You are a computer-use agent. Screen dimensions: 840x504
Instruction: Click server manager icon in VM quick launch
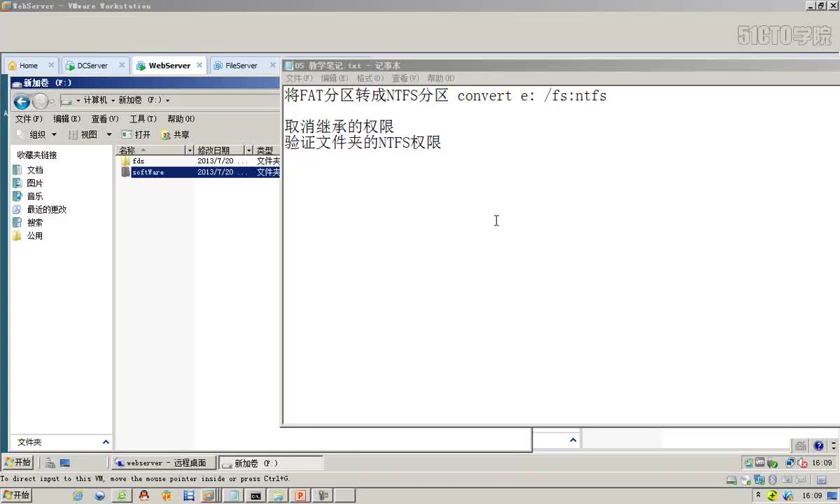pos(50,463)
